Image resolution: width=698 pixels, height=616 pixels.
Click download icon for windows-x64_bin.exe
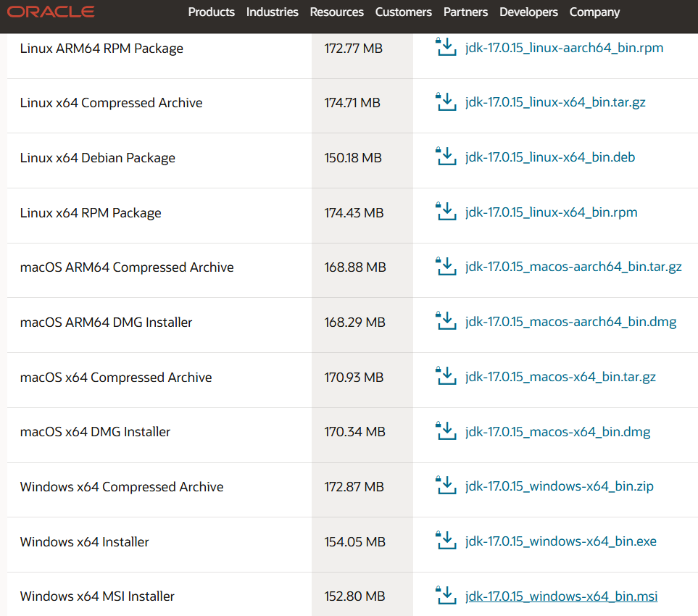pyautogui.click(x=446, y=541)
